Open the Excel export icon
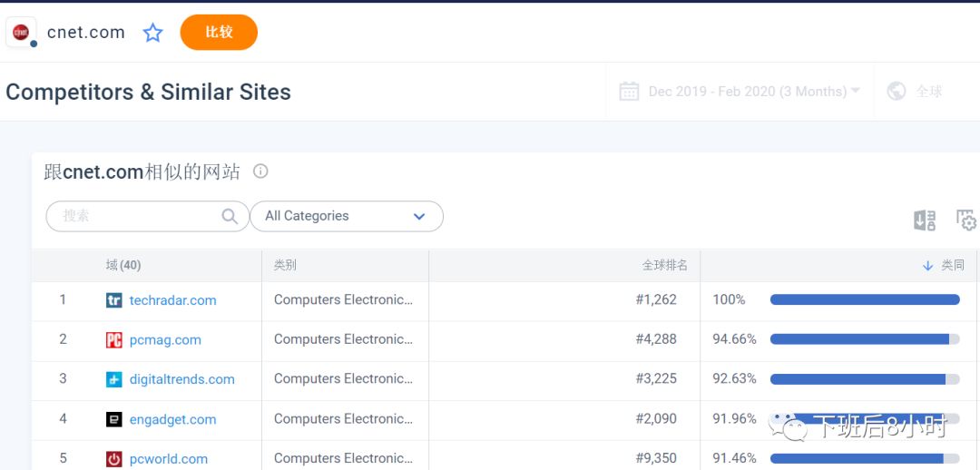 click(x=925, y=220)
